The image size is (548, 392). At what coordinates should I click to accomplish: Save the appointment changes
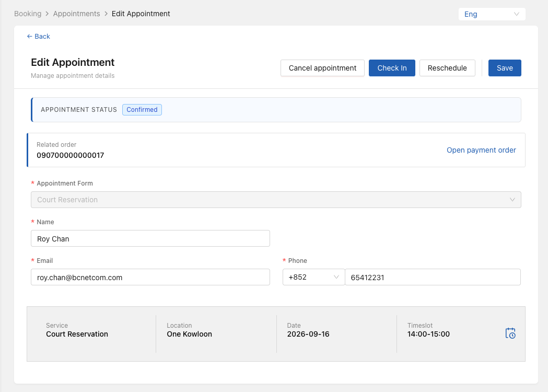tap(504, 68)
